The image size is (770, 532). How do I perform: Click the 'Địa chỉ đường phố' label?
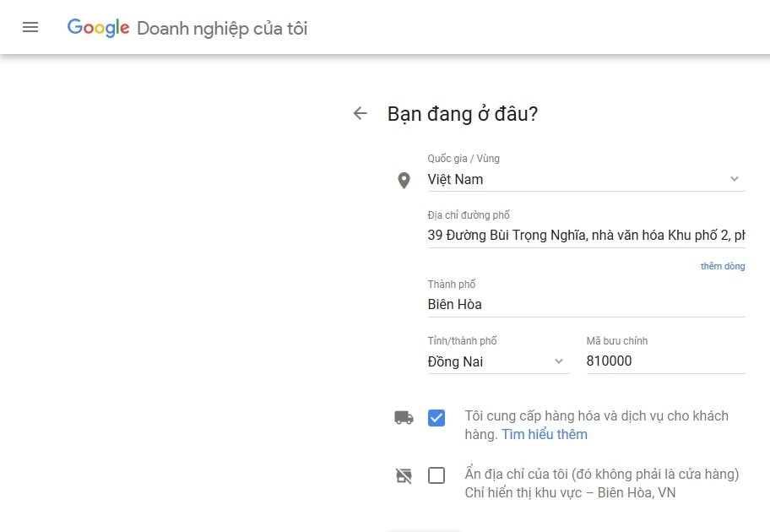pos(469,215)
